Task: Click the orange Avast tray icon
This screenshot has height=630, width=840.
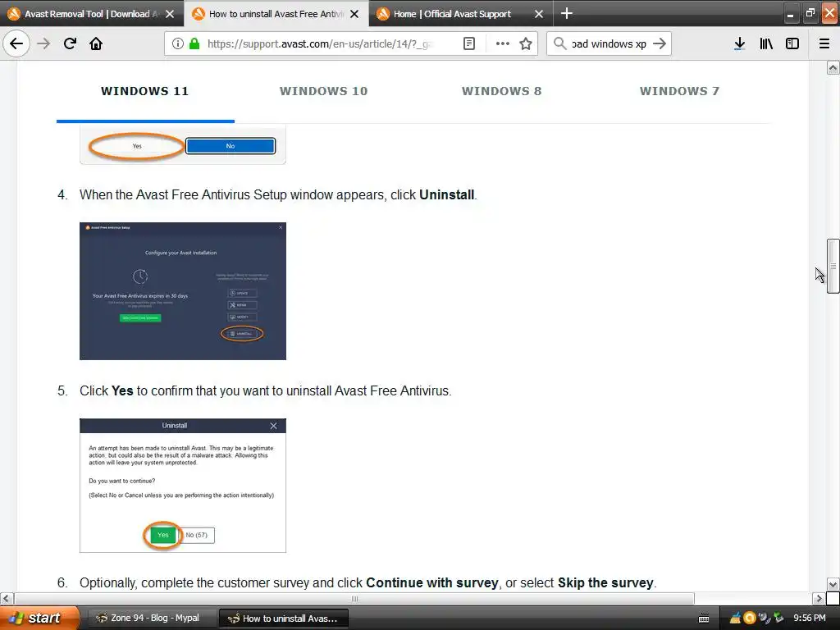Action: click(750, 619)
